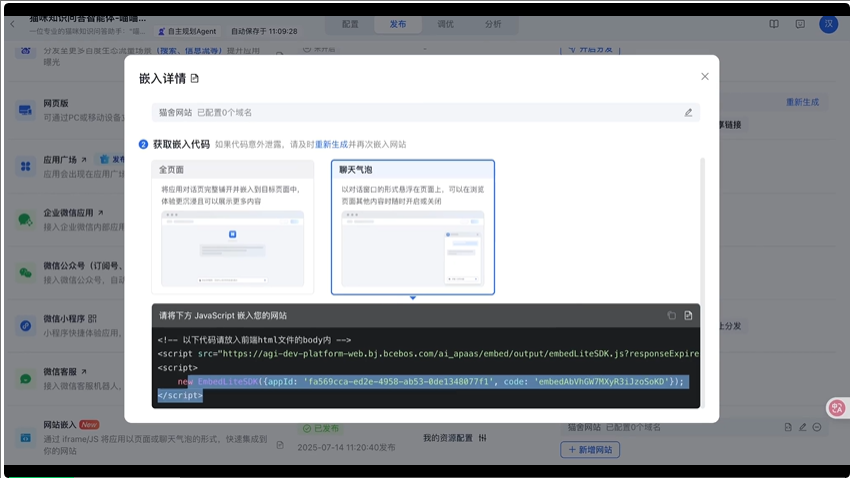This screenshot has height=478, width=850.
Task: Click the 自动保存于 11:09:28 status text
Action: pos(264,31)
